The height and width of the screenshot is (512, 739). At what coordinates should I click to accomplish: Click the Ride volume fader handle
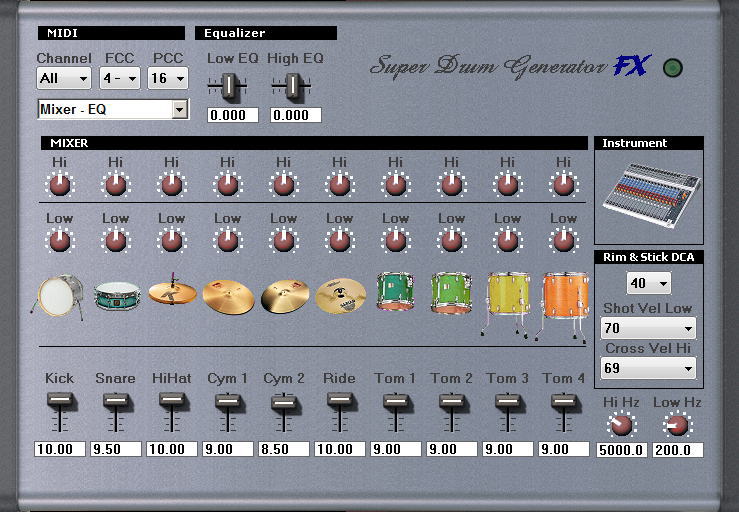[340, 400]
